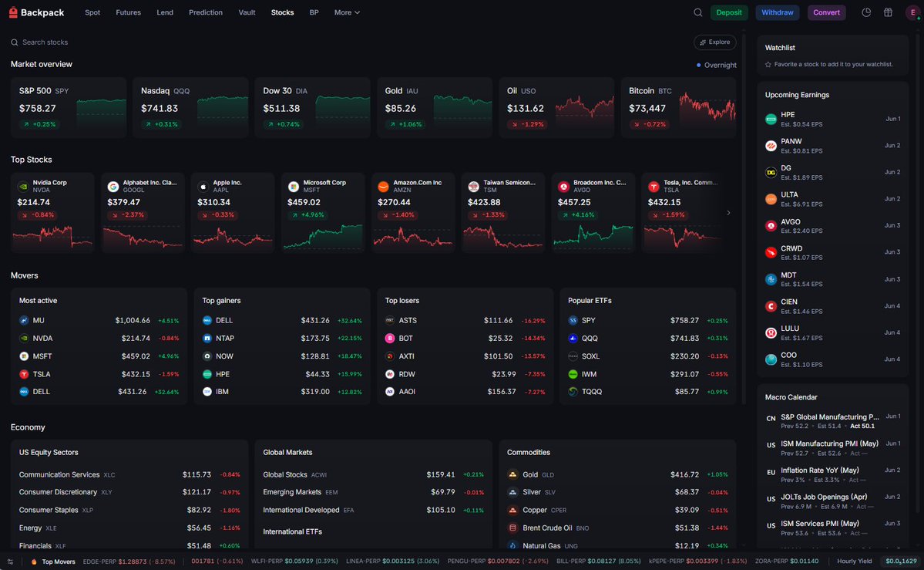Open Communication Services XLC sector row
Screen dimensions: 924x570
click(129, 474)
